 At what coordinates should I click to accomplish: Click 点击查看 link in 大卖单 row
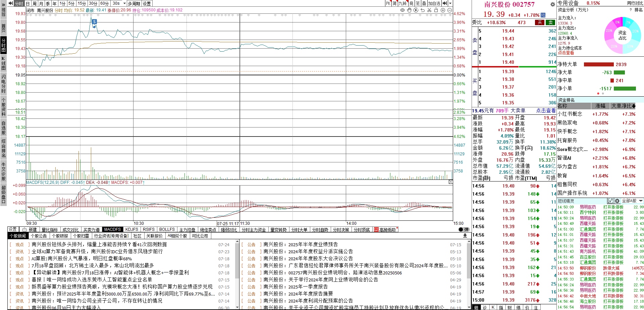(545, 110)
